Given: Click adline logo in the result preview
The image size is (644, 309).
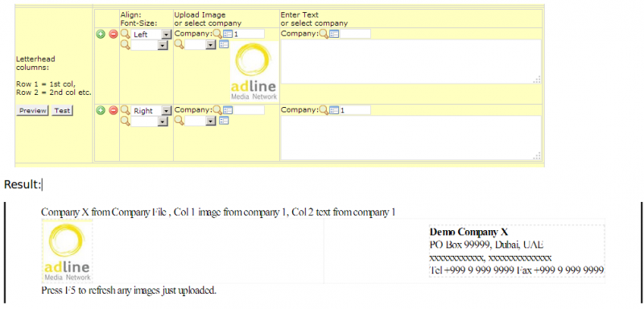Looking at the screenshot, I should tap(68, 251).
